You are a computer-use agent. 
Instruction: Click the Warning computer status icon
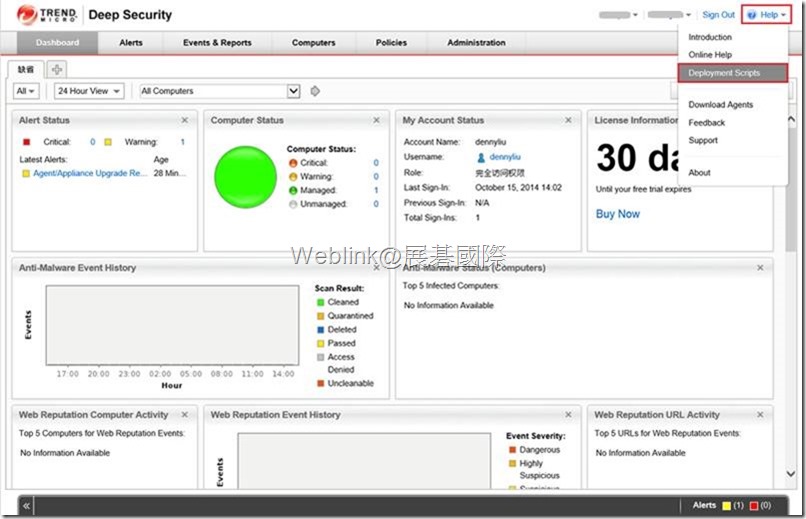click(293, 177)
